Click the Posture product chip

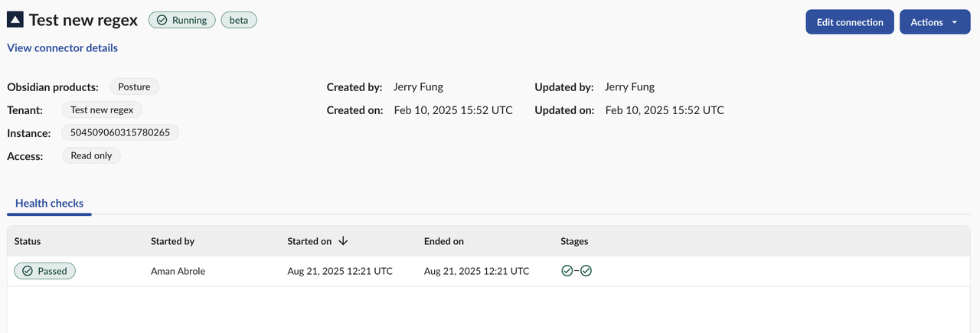tap(134, 87)
